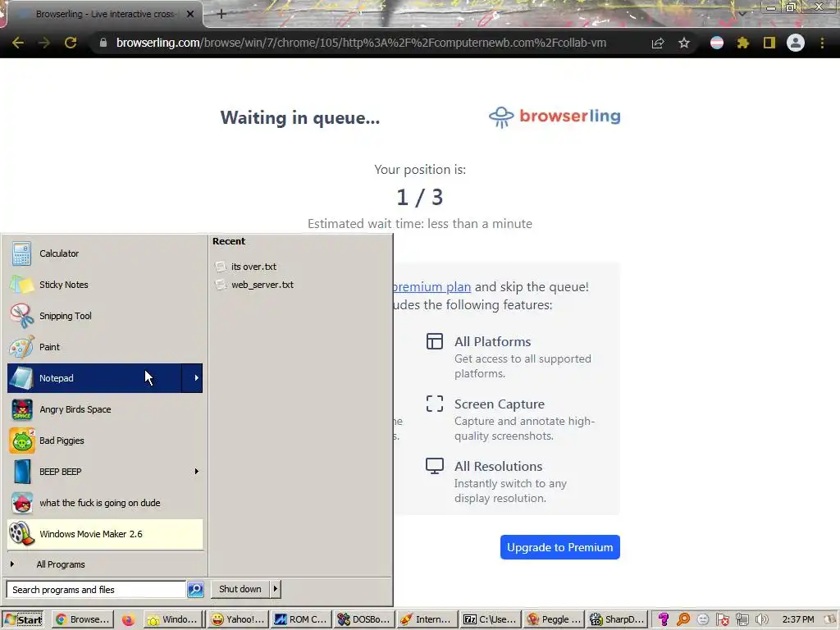The height and width of the screenshot is (630, 840).
Task: Open the Shut down options arrow
Action: click(276, 589)
